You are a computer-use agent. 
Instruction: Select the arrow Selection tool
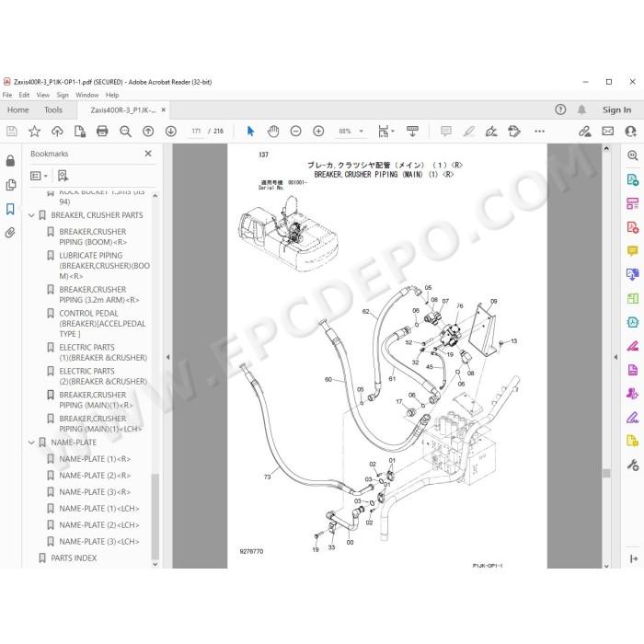(x=250, y=131)
